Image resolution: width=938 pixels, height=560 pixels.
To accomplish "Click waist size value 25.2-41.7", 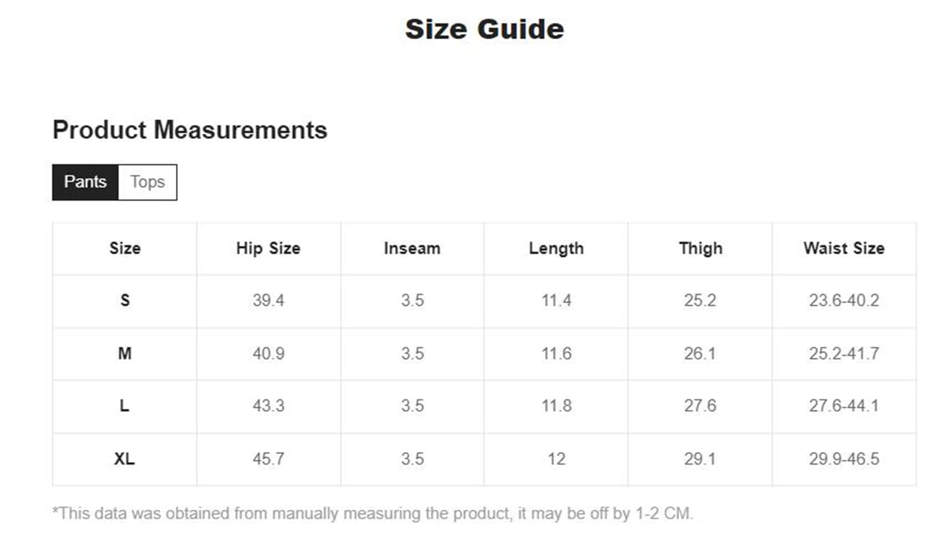I will click(x=844, y=353).
